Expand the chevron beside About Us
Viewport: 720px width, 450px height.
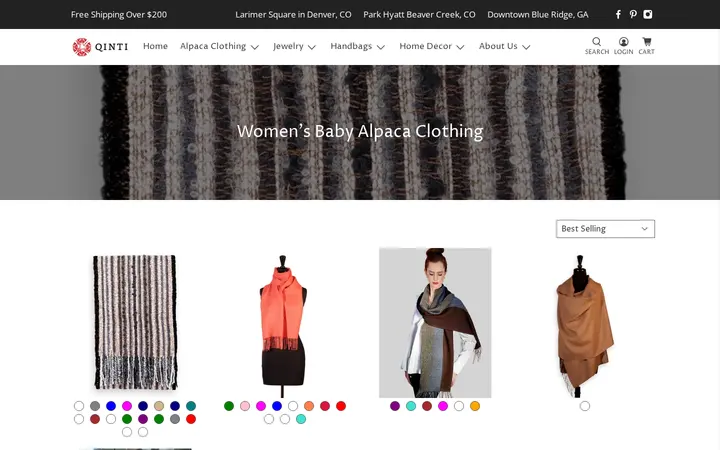526,47
